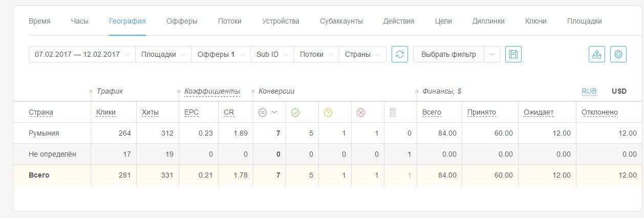Click the export data icon

point(597,54)
